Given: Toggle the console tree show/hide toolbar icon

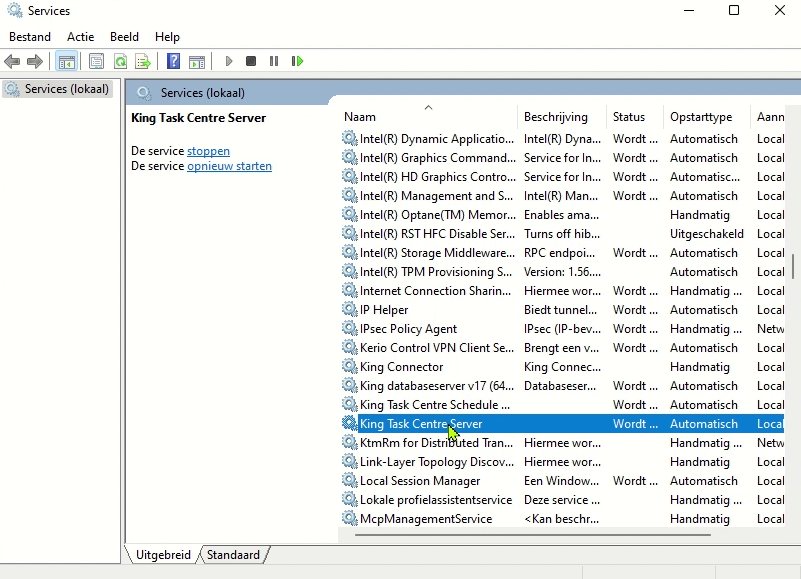Looking at the screenshot, I should pos(67,62).
